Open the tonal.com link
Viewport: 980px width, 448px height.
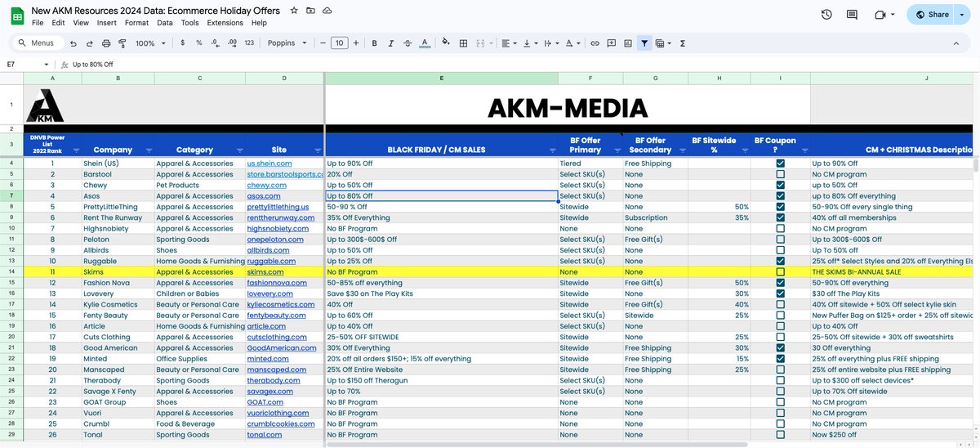coord(265,434)
